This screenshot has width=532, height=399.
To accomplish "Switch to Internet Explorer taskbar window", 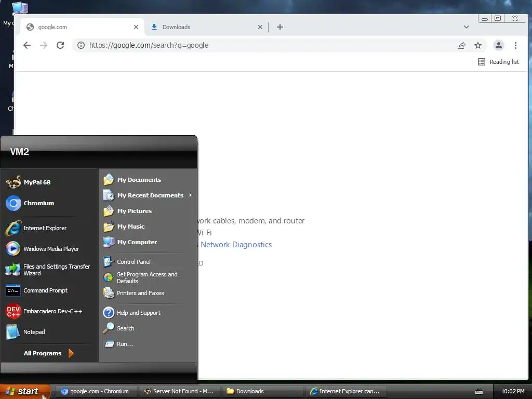I will tap(345, 391).
